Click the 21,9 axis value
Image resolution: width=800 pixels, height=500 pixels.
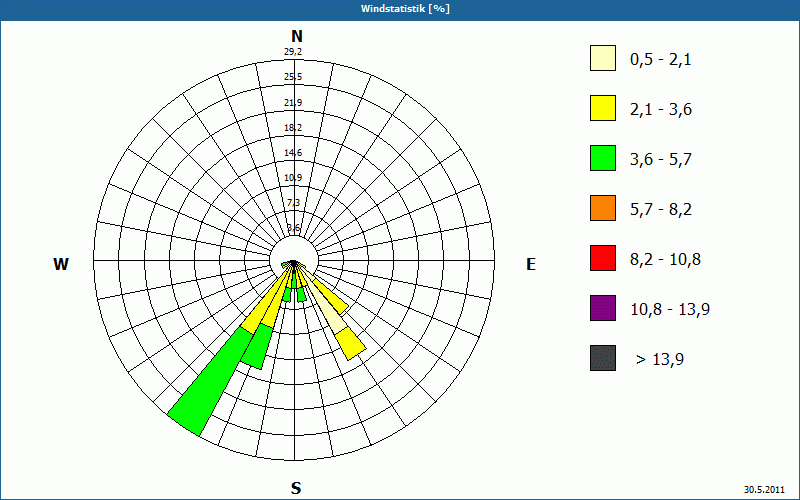coord(293,103)
